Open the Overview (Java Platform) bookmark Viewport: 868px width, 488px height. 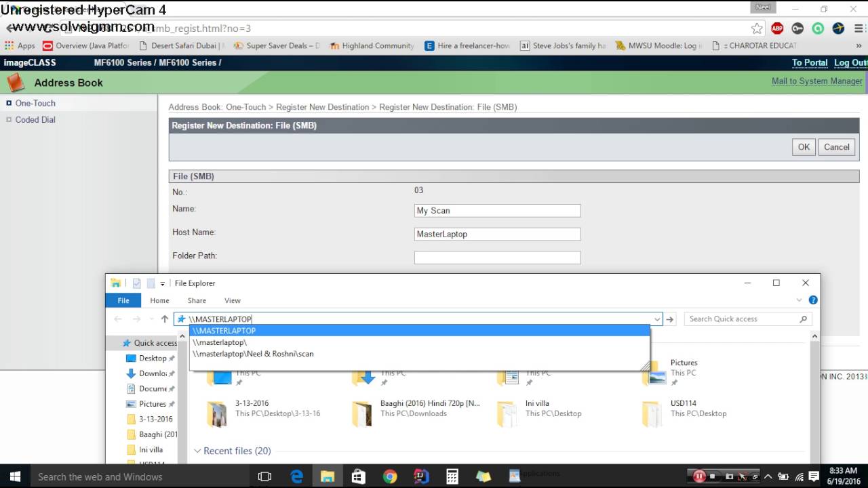(x=85, y=45)
